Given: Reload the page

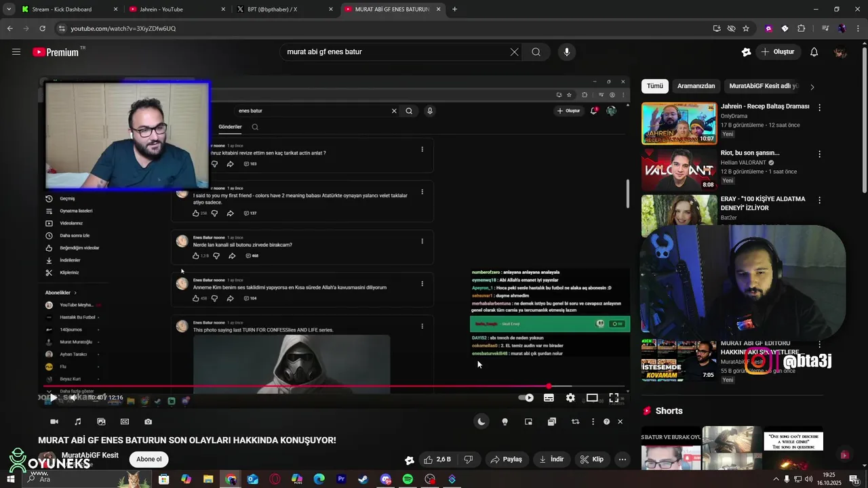Looking at the screenshot, I should (x=42, y=28).
